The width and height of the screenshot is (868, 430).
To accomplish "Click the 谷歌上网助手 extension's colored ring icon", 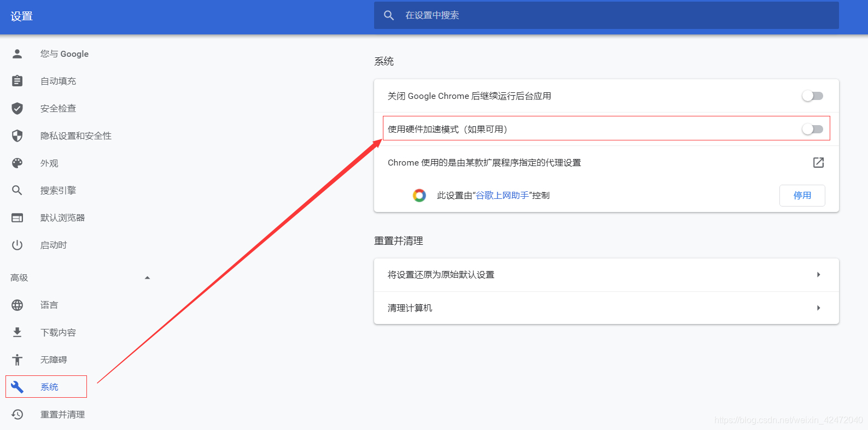I will tap(420, 195).
